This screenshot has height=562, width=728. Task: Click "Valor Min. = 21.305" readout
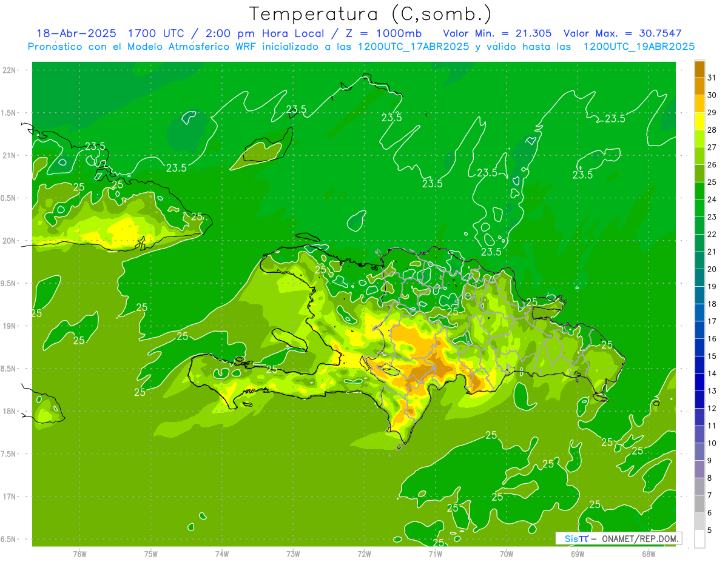click(x=497, y=33)
